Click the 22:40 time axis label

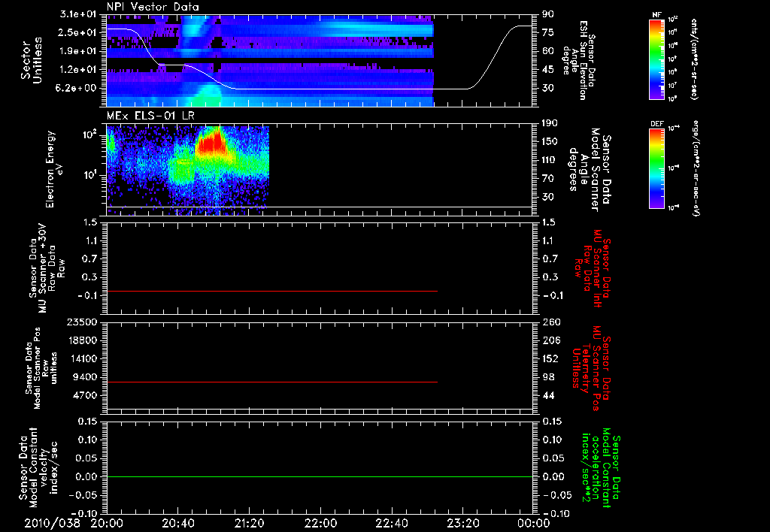[391, 523]
